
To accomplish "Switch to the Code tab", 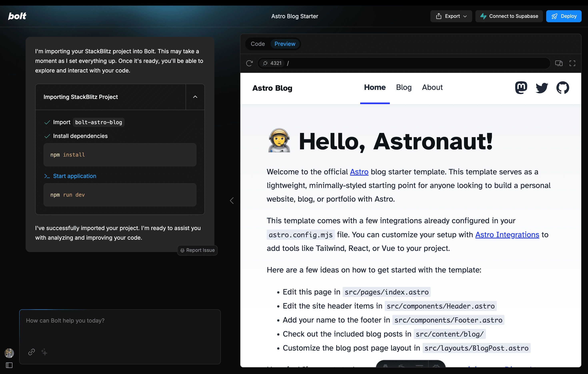I will click(x=258, y=44).
